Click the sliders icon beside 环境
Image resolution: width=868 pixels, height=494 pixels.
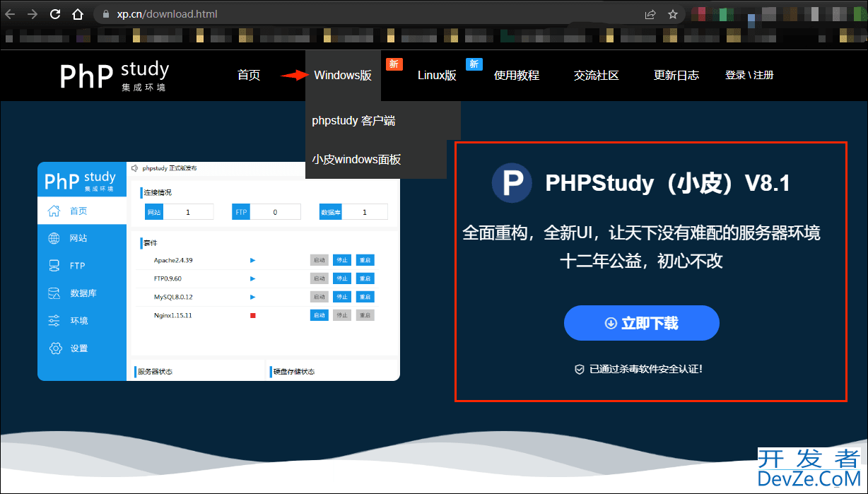coord(54,321)
